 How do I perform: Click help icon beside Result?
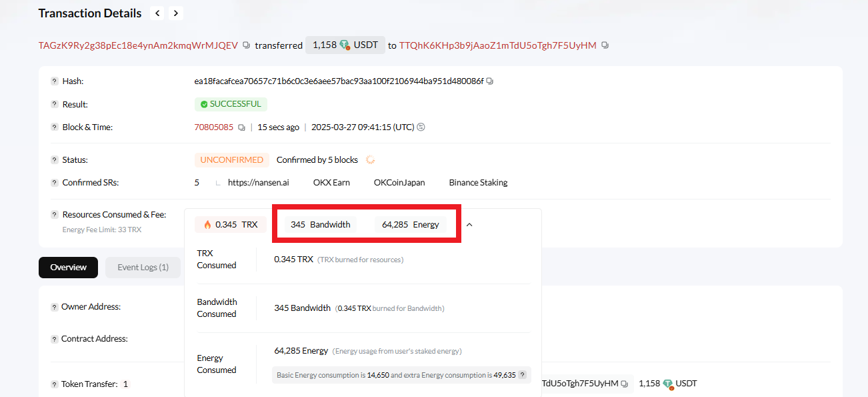point(55,105)
